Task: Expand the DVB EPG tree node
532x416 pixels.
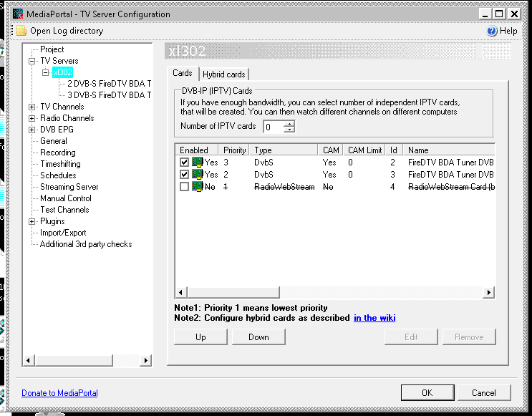Action: (32, 130)
